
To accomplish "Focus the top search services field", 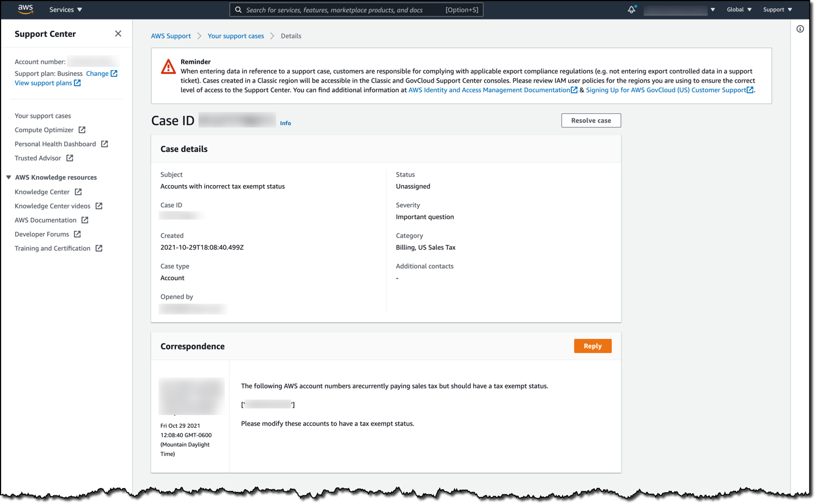I will (357, 10).
